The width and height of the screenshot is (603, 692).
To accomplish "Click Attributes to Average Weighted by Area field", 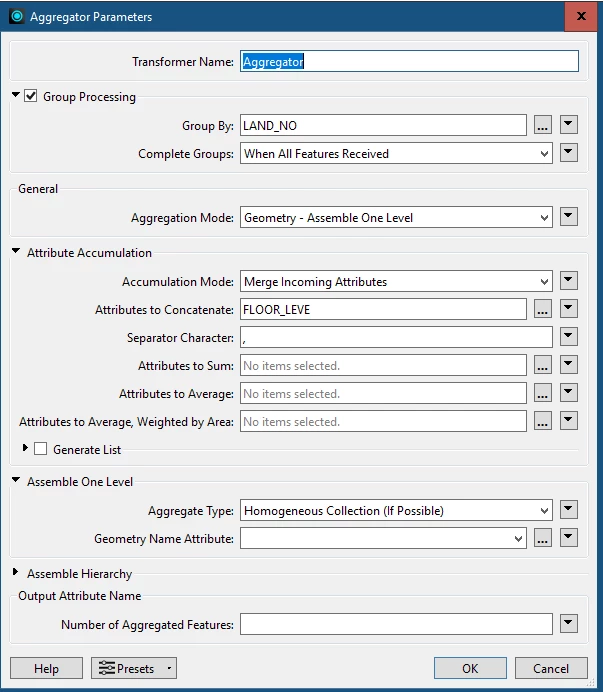I will pyautogui.click(x=383, y=421).
